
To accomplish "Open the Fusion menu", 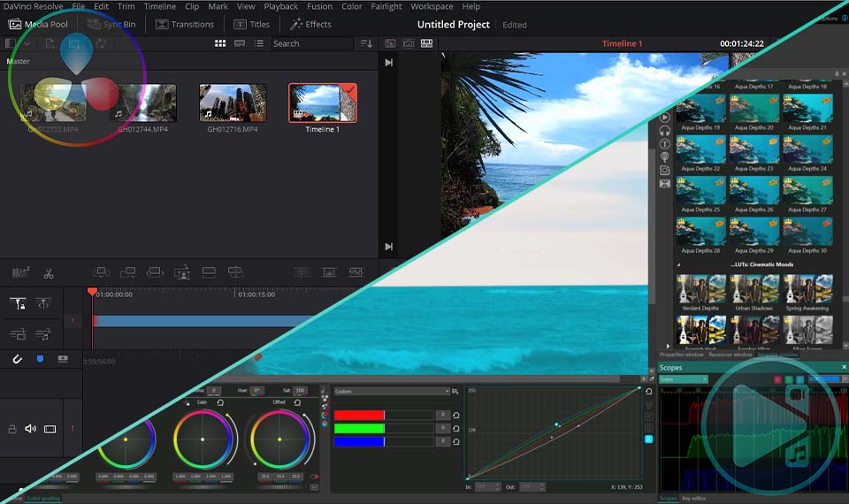I will tap(320, 6).
